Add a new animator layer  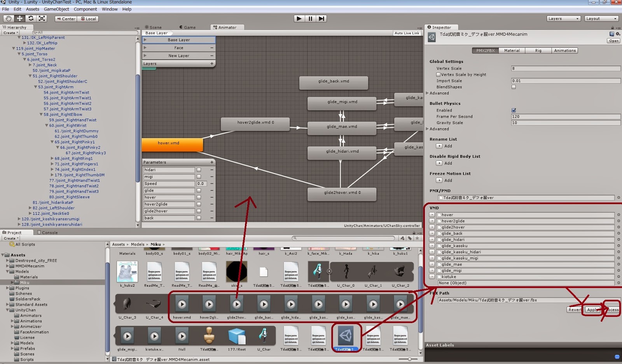(212, 63)
